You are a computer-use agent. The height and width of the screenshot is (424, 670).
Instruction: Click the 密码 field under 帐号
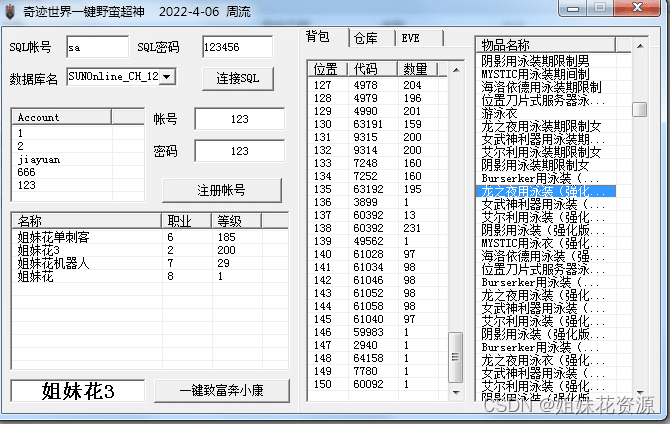point(238,151)
